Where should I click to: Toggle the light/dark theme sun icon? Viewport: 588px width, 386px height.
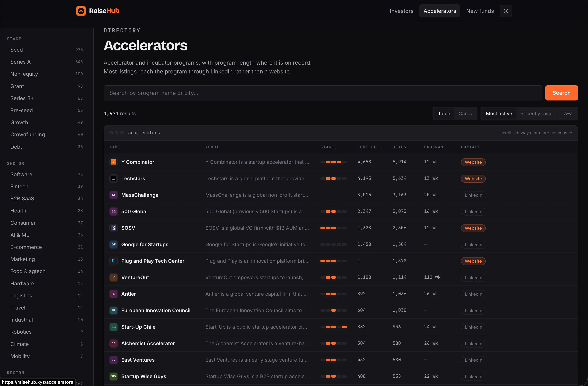point(506,11)
